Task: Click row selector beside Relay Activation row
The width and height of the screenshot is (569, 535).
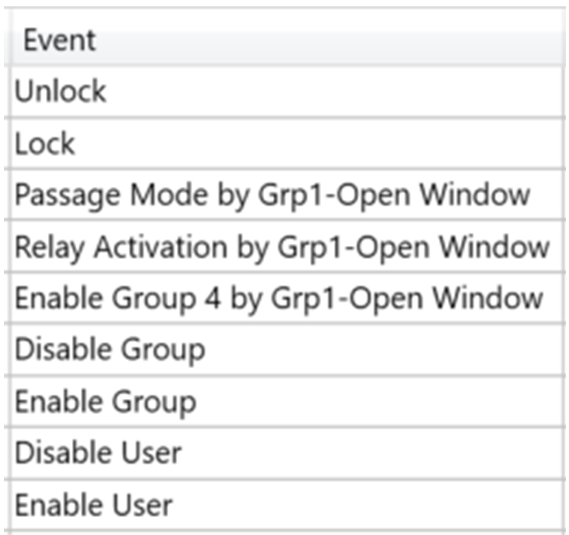Action: 8,246
